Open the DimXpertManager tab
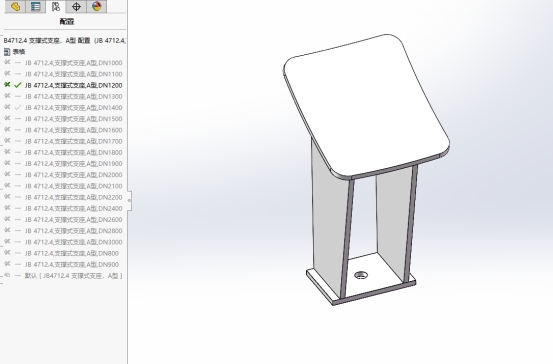Viewport: 553px width, 364px height. coord(76,6)
